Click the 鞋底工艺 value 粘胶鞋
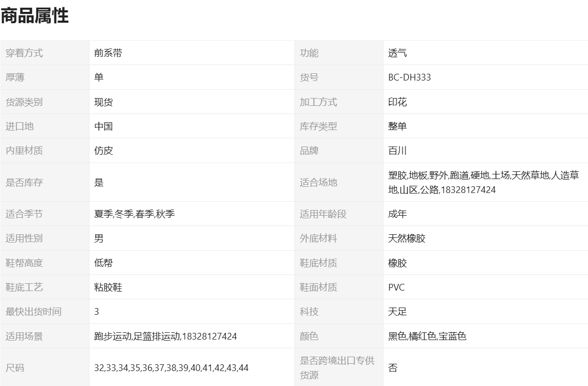 pyautogui.click(x=108, y=287)
